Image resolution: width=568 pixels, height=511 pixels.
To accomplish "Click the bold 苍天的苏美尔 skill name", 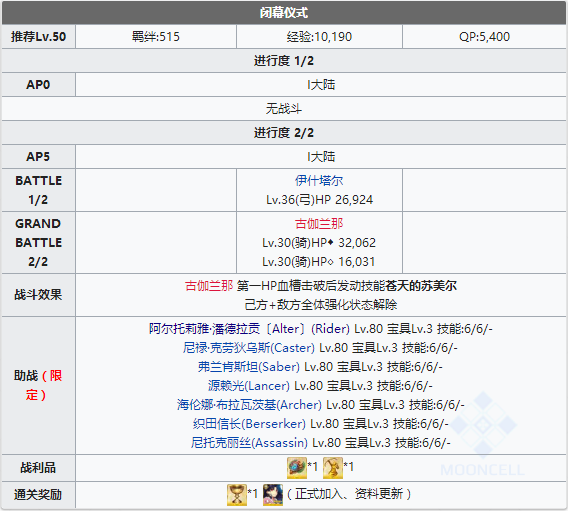I will 421,286.
